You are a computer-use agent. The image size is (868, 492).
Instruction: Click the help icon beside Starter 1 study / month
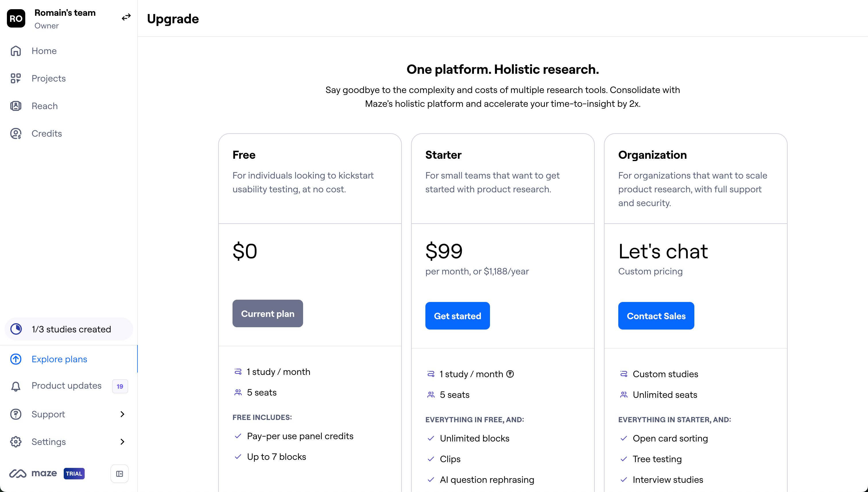pyautogui.click(x=510, y=374)
